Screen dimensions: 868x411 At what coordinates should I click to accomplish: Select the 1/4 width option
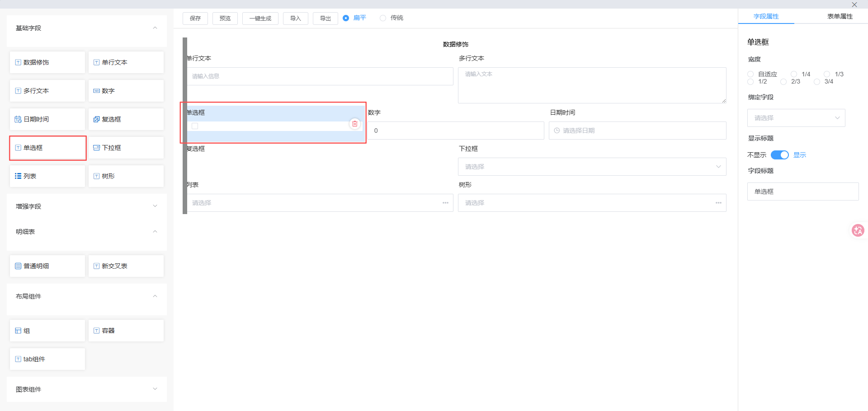click(794, 74)
